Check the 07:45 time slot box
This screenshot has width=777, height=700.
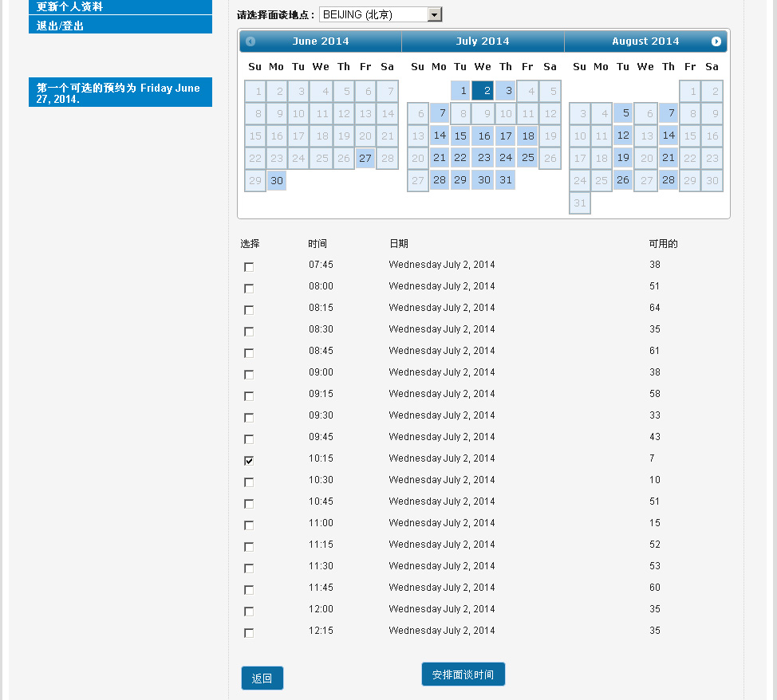point(249,267)
